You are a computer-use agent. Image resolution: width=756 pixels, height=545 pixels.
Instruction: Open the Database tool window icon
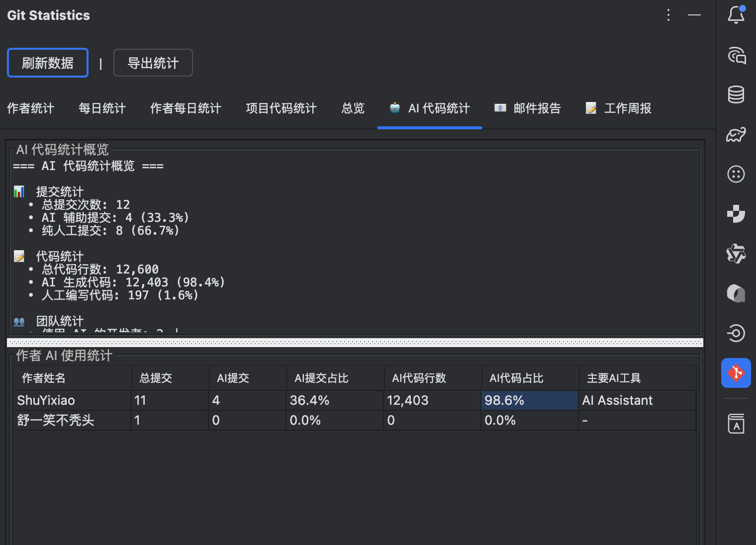click(736, 94)
